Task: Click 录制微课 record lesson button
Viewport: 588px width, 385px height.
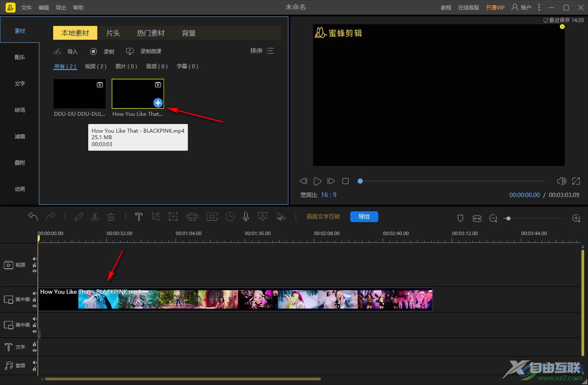Action: click(144, 51)
